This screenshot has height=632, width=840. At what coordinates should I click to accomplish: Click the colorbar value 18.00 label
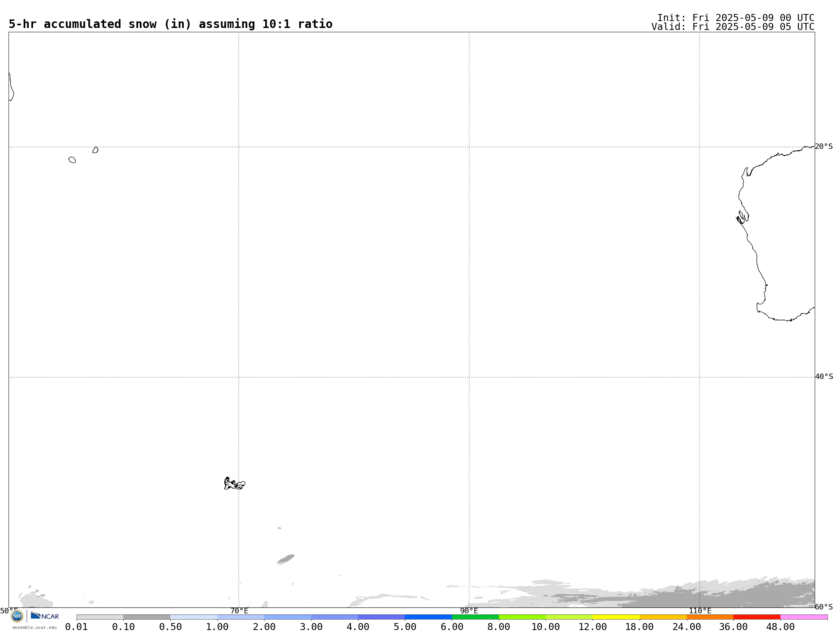[640, 627]
